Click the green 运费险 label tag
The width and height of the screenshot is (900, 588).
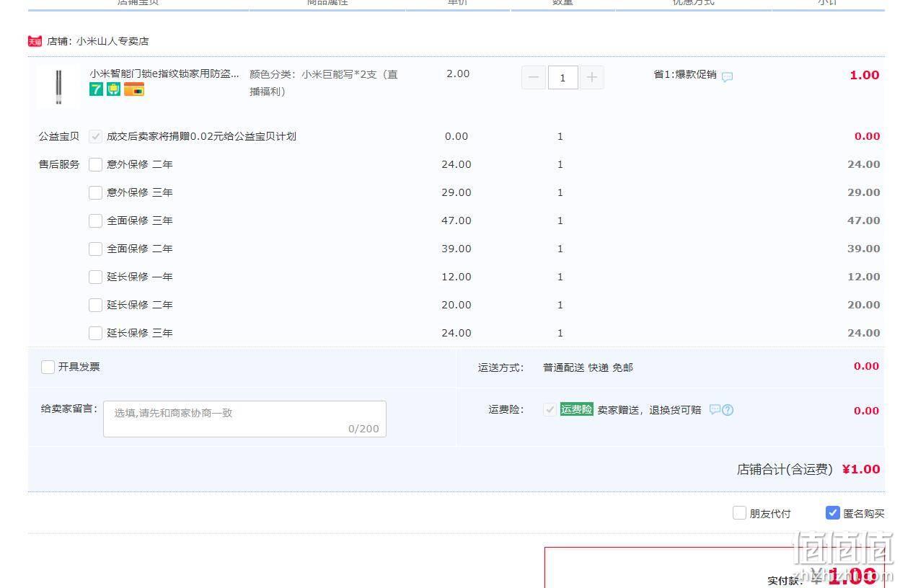point(576,409)
